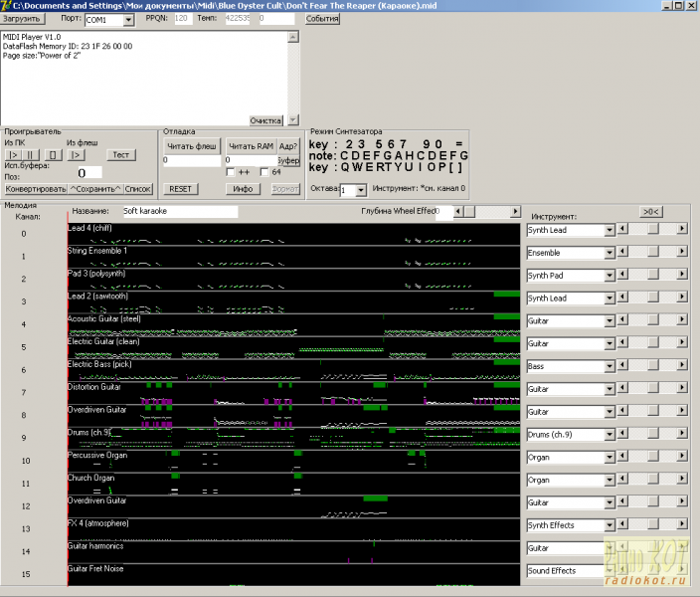Open the Synth Effects instrument dropdown
The width and height of the screenshot is (700, 597).
pos(610,525)
